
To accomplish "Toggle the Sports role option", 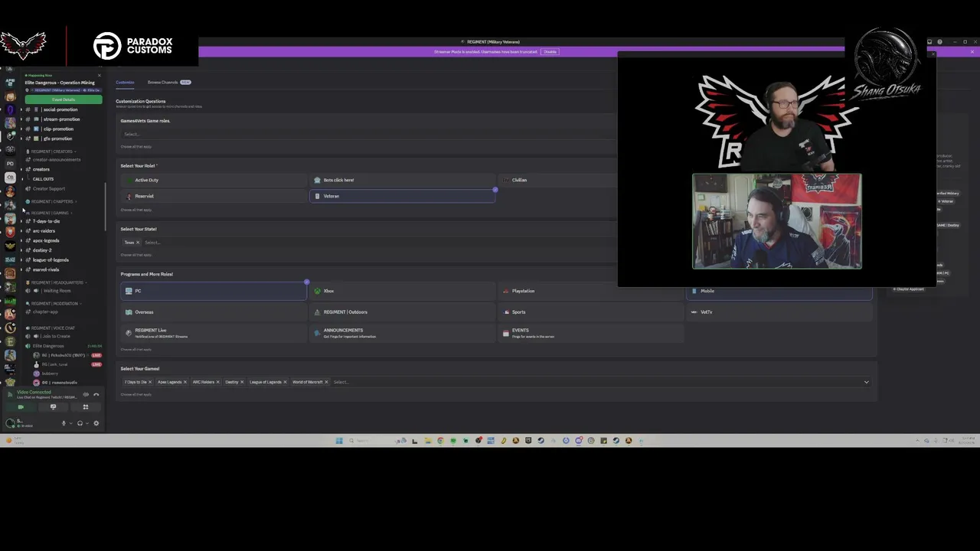I will (591, 312).
